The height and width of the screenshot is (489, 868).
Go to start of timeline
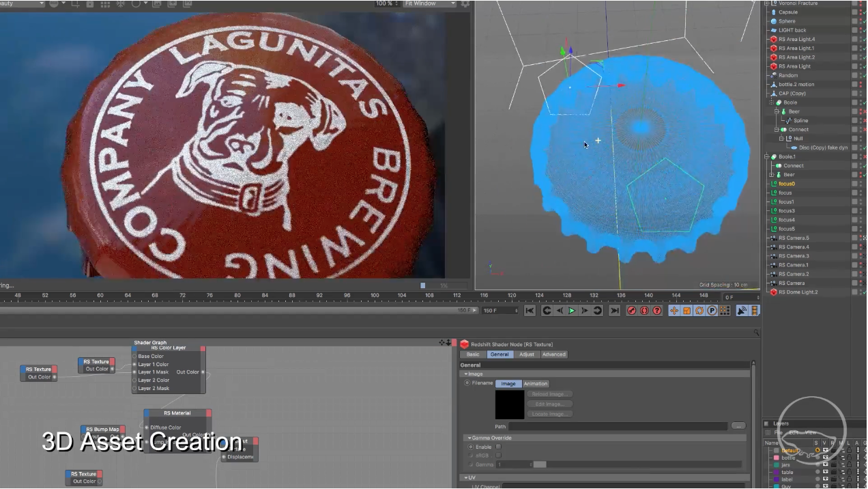[530, 311]
